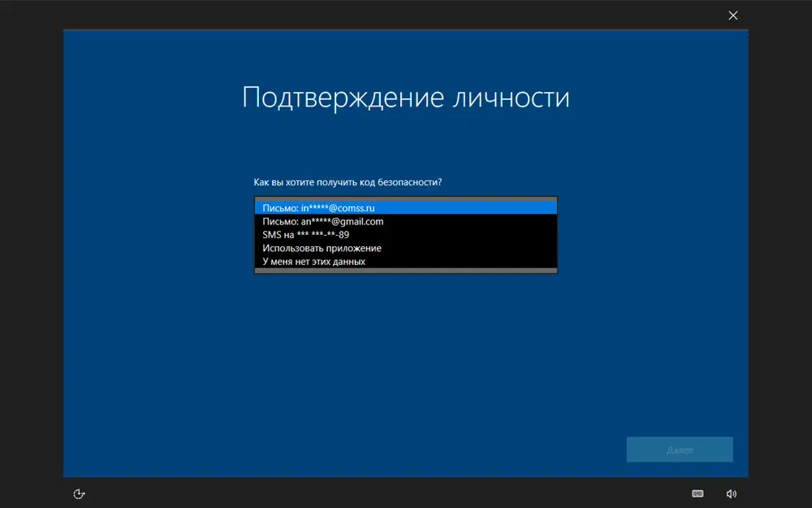Viewport: 812px width, 508px height.
Task: Choose "Использовать приложение" option
Action: pos(406,248)
